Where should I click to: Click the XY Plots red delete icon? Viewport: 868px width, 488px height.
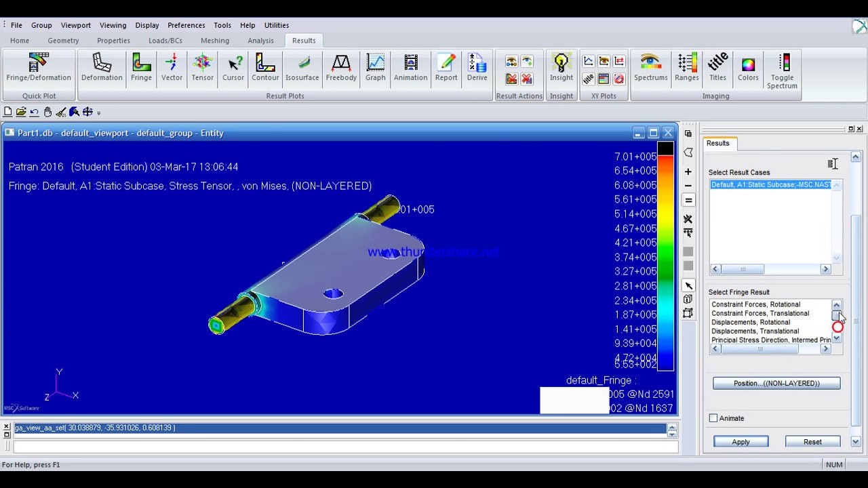[618, 79]
